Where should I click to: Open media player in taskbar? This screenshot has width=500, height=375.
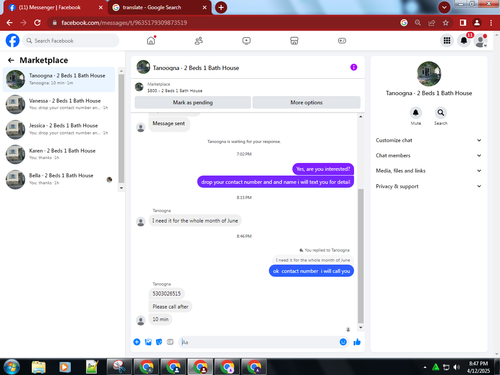coord(65,367)
